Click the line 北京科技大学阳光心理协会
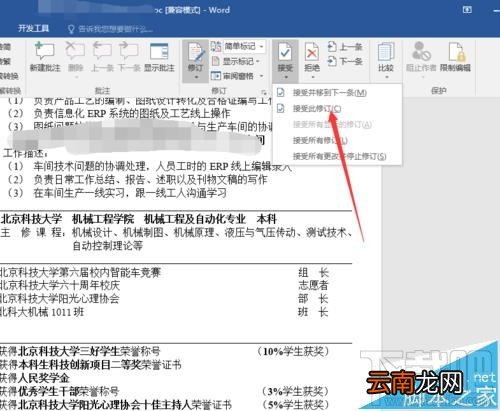This screenshot has width=500, height=411. point(59,299)
